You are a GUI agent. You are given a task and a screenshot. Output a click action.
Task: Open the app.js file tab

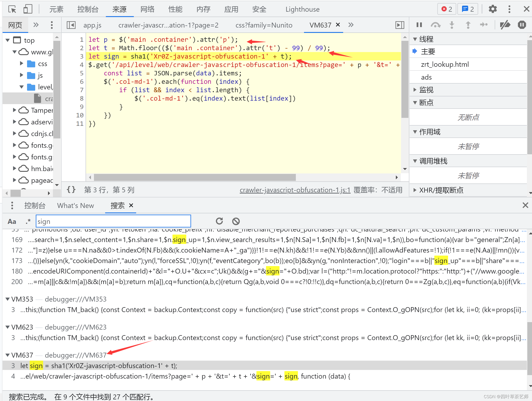(92, 25)
